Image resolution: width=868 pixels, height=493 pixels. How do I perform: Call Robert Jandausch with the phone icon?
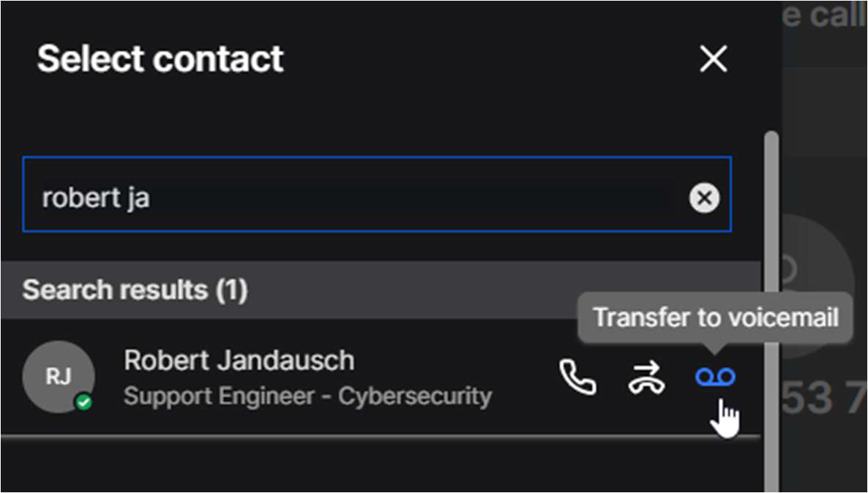coord(577,377)
